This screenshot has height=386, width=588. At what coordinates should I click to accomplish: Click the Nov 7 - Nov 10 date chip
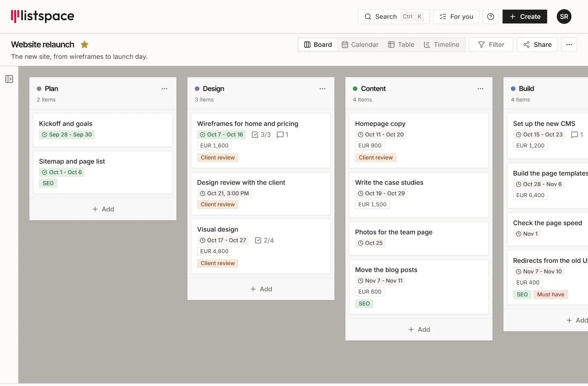(539, 272)
